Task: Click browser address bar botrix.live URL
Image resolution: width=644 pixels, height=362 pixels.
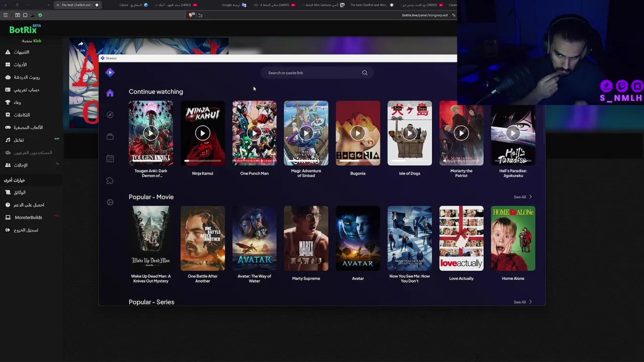Action: click(x=425, y=15)
